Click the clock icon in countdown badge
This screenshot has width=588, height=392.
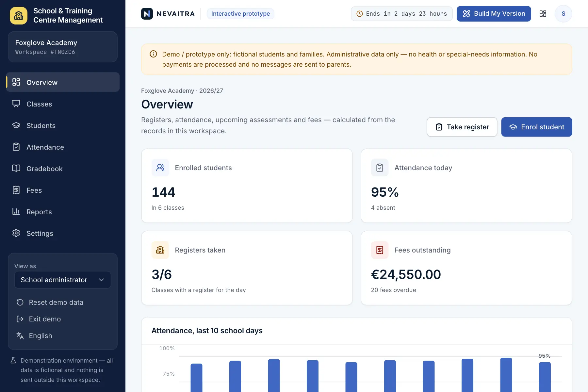(360, 14)
